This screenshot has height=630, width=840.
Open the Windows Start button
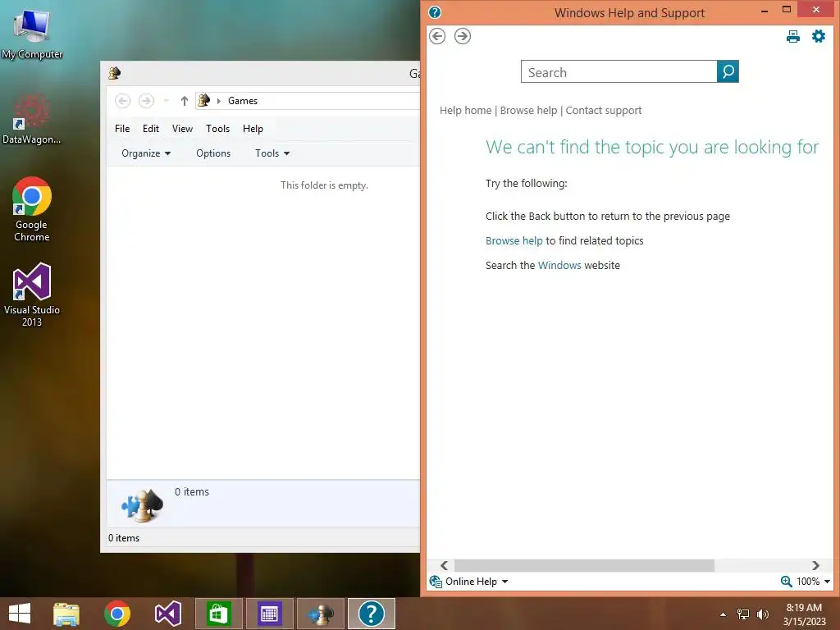pos(20,614)
